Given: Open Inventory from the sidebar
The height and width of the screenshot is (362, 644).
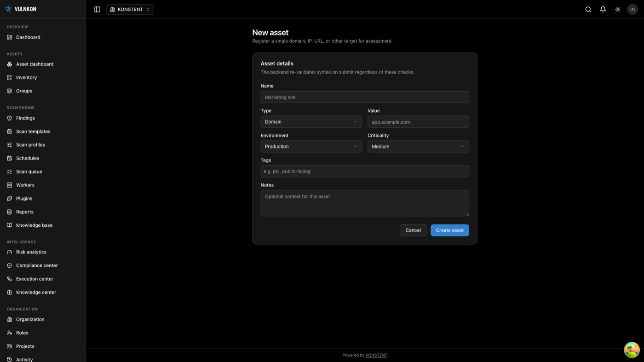Looking at the screenshot, I should click(x=43, y=77).
